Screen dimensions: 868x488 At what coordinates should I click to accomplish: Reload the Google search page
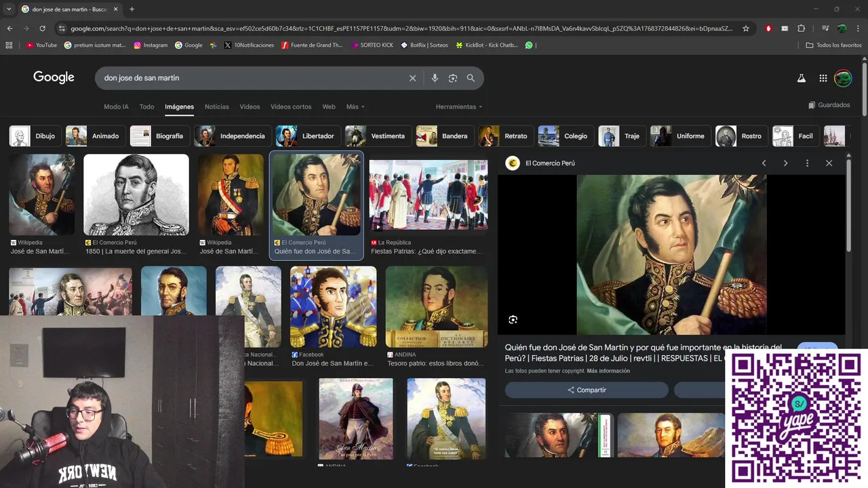click(x=42, y=28)
